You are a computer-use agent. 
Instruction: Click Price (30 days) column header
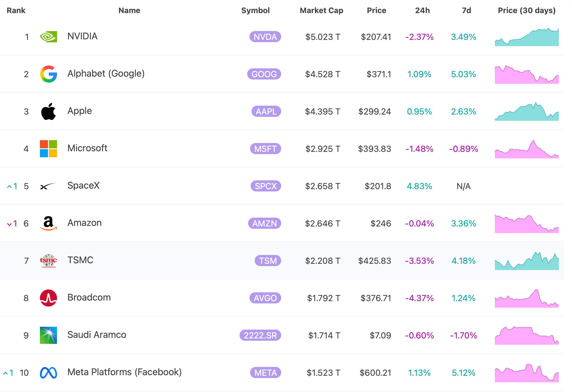point(527,11)
